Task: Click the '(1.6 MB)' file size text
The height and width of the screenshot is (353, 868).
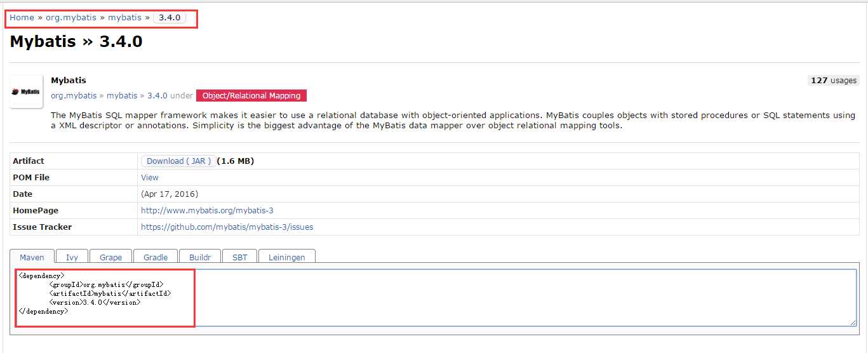Action: point(236,161)
